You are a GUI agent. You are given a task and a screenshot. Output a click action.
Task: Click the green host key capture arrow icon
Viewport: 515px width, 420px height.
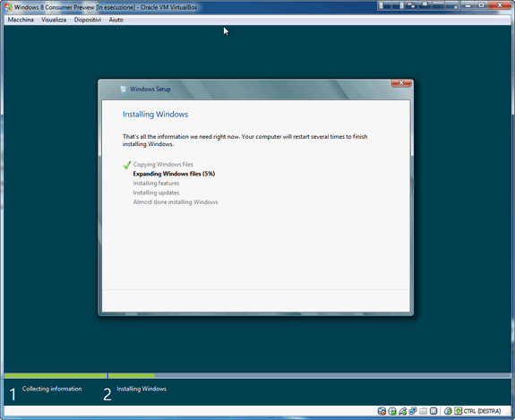(459, 411)
